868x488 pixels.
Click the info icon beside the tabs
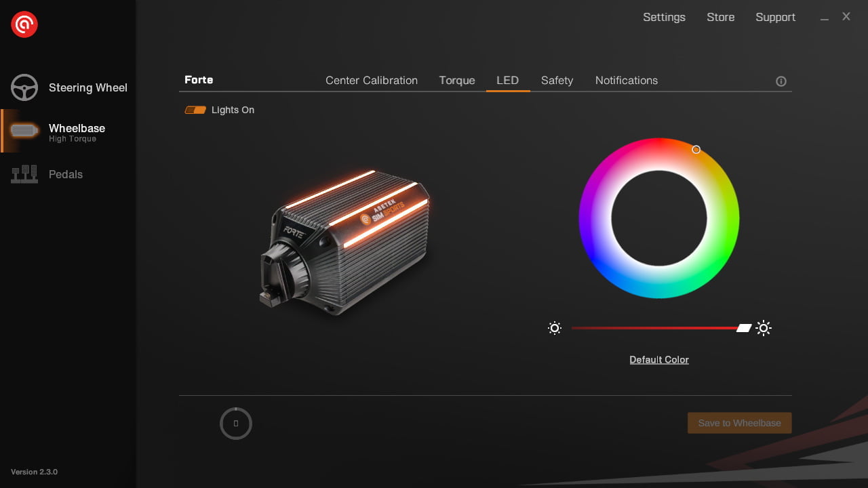781,81
